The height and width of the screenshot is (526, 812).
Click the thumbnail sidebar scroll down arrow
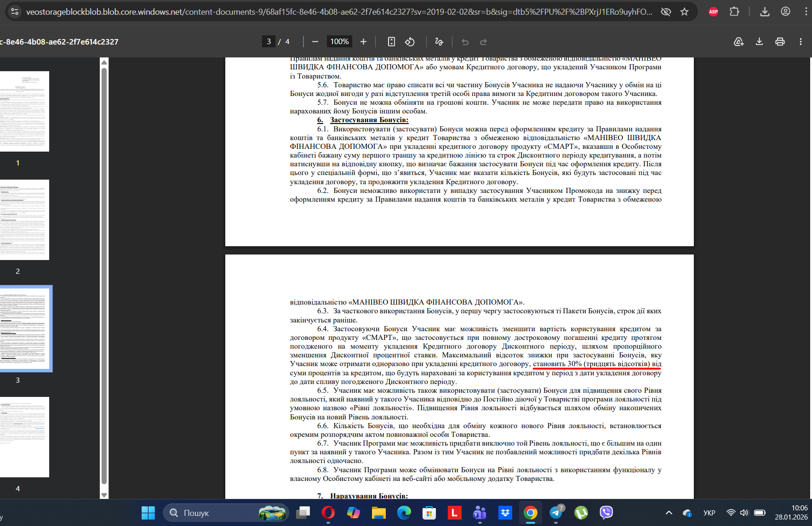tap(104, 495)
